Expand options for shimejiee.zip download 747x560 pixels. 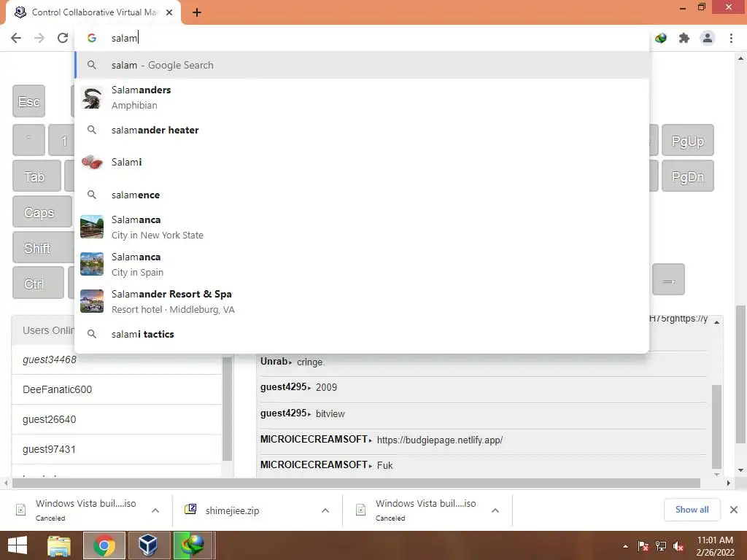point(325,510)
